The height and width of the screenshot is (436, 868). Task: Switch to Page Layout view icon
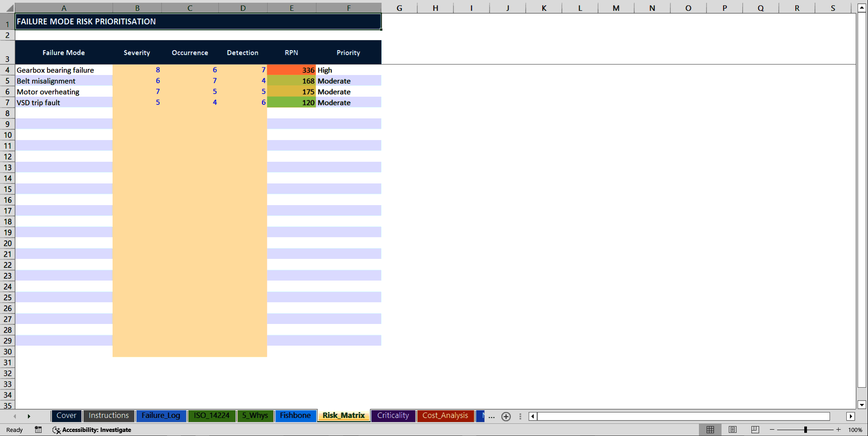[x=732, y=430]
